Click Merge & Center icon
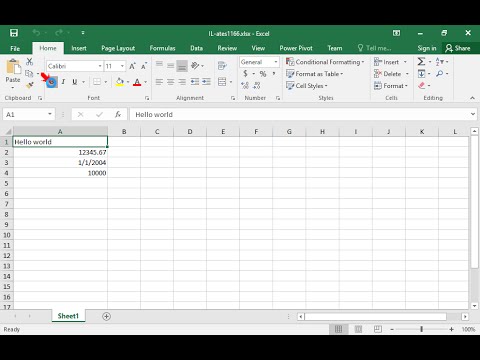The height and width of the screenshot is (360, 480). coord(222,82)
